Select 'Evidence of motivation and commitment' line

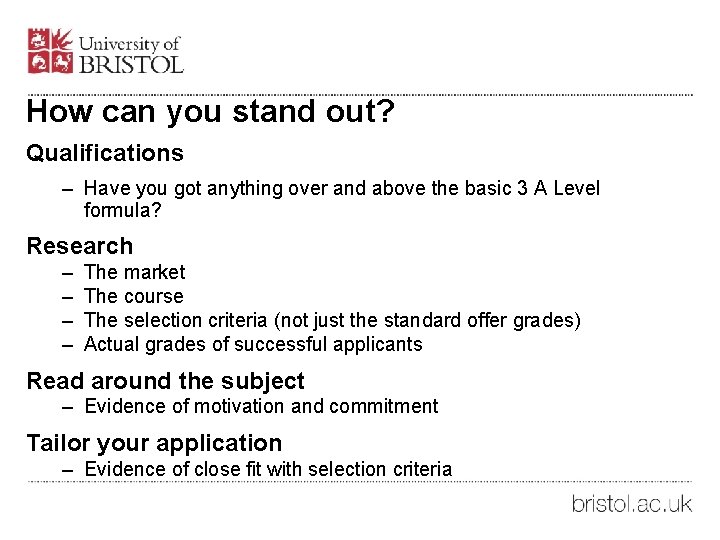tap(261, 406)
